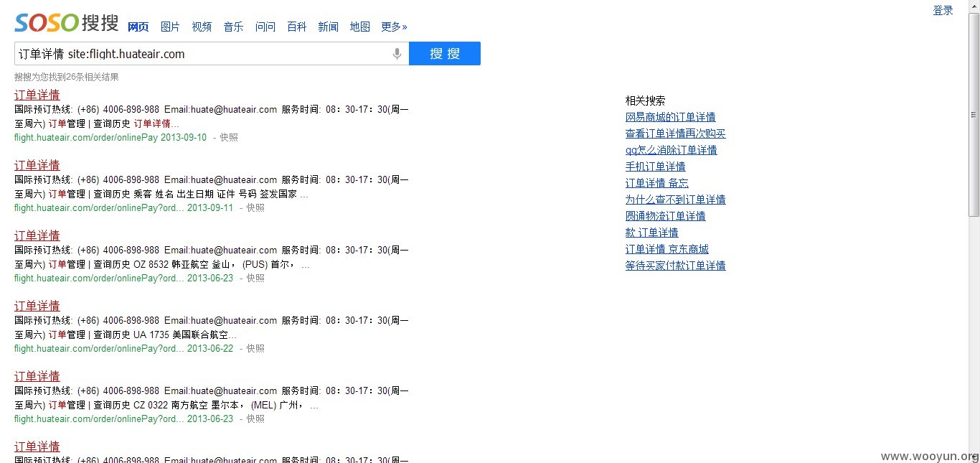Click related search 等待买家付款订单详情
Viewport: 980px width, 463px height.
(676, 266)
